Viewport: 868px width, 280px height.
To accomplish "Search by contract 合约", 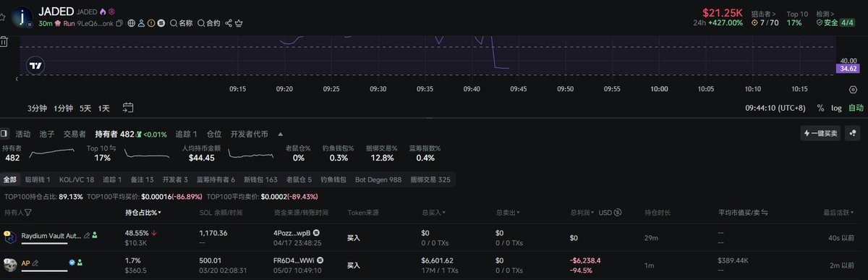I will (208, 23).
